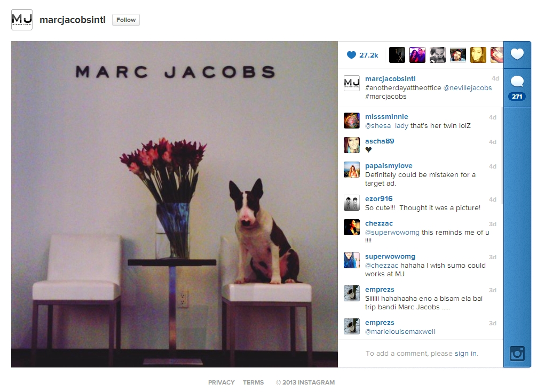Click the MJ profile logo beside marcjacobsintl header
Viewport: 545px width, 392px height.
[x=22, y=20]
